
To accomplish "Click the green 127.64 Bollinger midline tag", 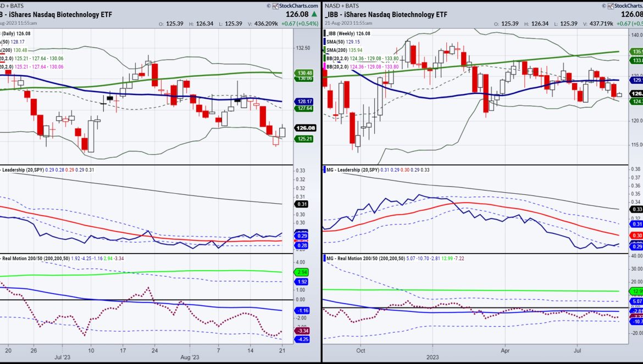I will click(303, 109).
